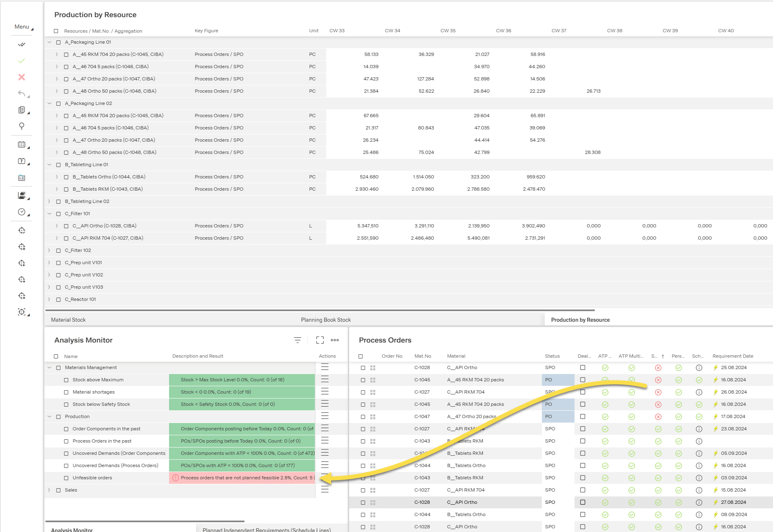Viewport: 773px width, 532px height.
Task: Click the undo arrow icon
Action: pyautogui.click(x=22, y=93)
